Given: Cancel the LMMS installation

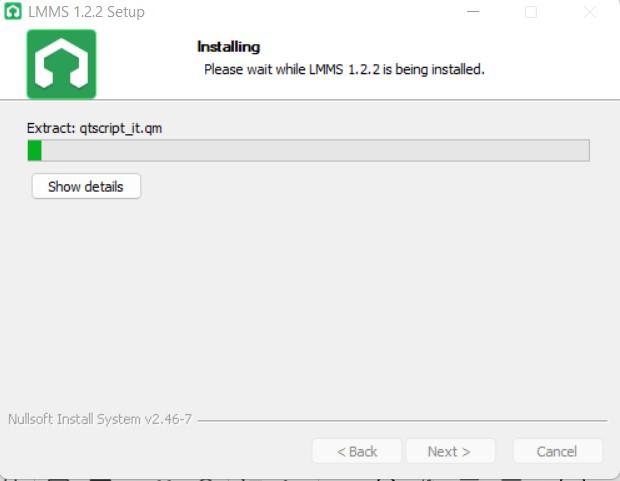Looking at the screenshot, I should tap(557, 451).
